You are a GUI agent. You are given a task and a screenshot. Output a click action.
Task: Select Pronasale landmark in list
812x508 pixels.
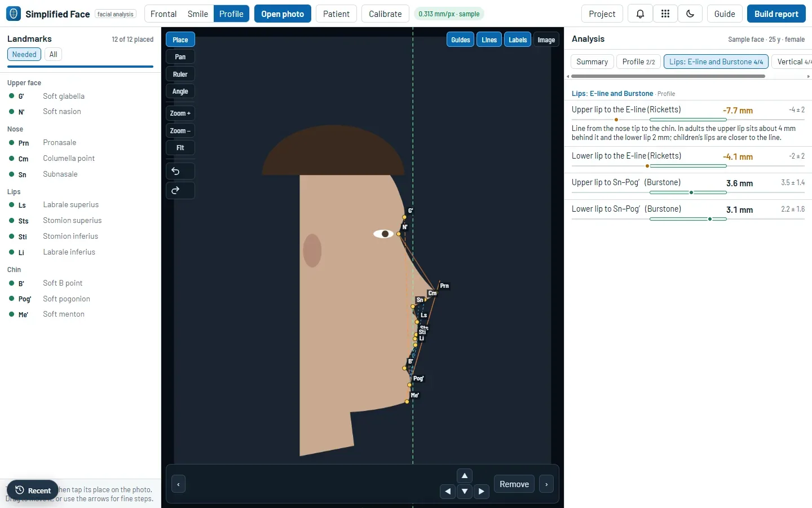point(81,143)
